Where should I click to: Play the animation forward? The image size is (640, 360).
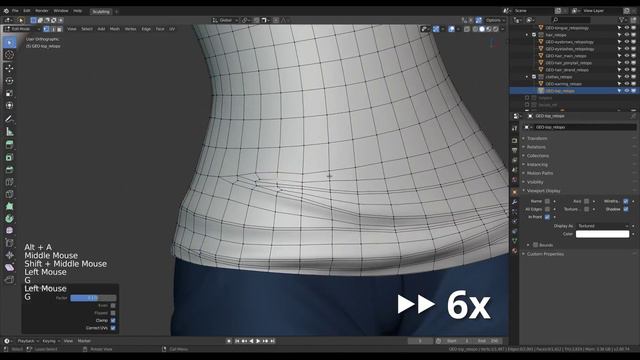click(258, 341)
